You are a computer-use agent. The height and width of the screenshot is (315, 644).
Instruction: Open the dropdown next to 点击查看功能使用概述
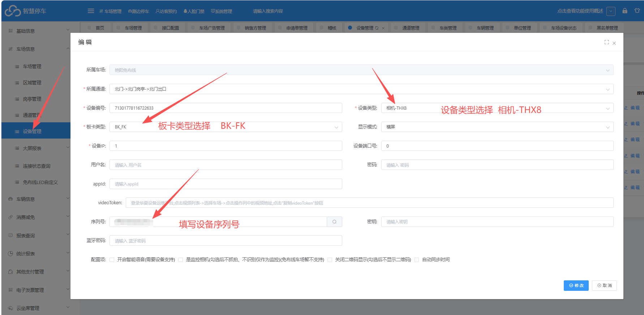[611, 11]
